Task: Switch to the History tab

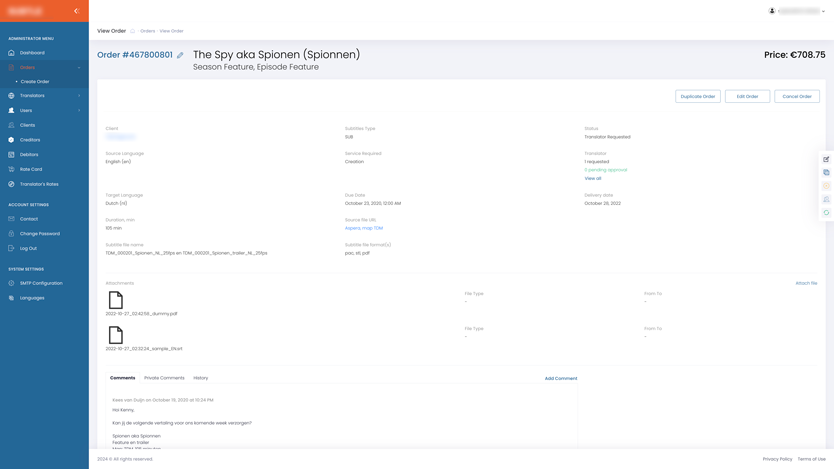Action: [201, 378]
